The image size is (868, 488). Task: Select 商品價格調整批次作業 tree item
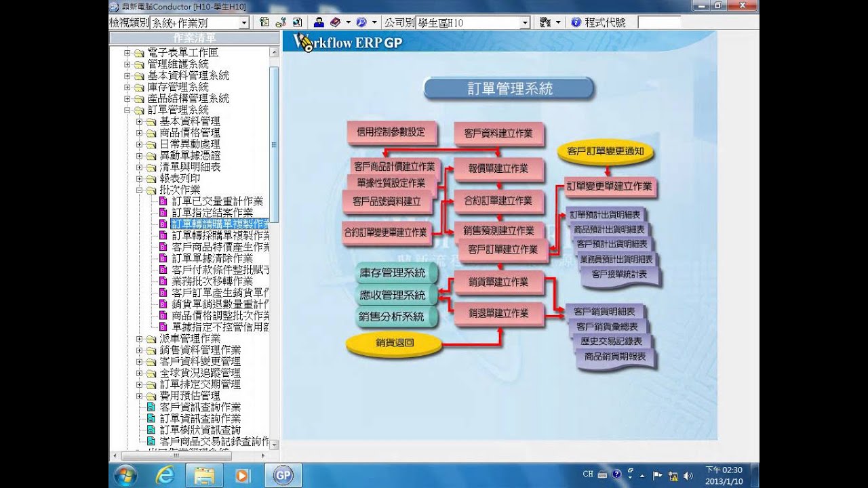click(220, 316)
